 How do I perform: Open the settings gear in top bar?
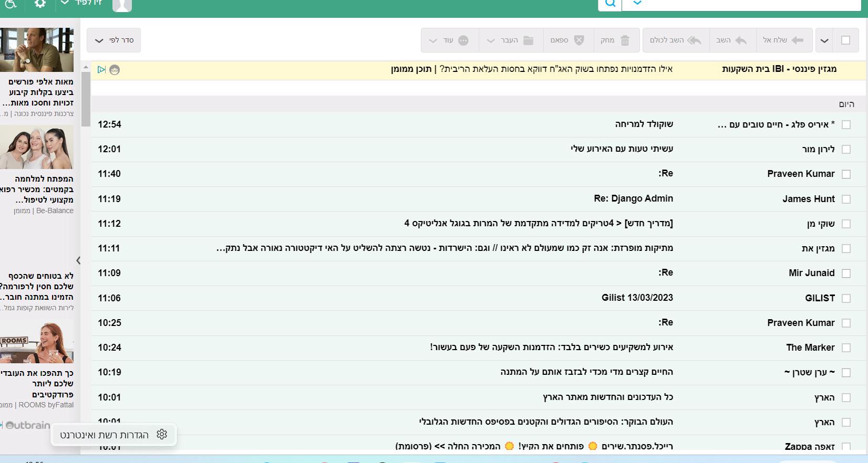click(x=40, y=4)
